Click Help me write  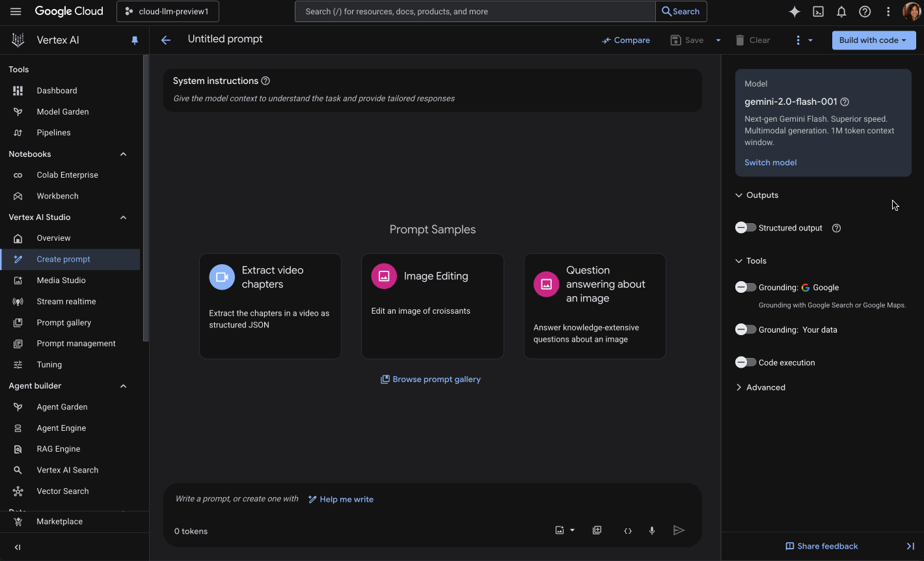click(341, 499)
